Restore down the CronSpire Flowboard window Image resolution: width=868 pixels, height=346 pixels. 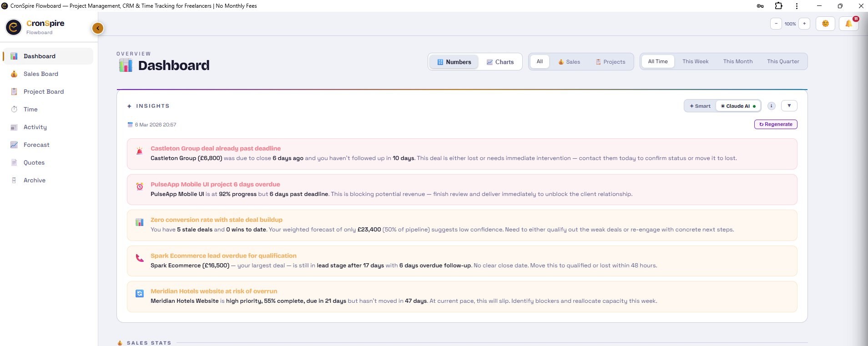click(840, 6)
